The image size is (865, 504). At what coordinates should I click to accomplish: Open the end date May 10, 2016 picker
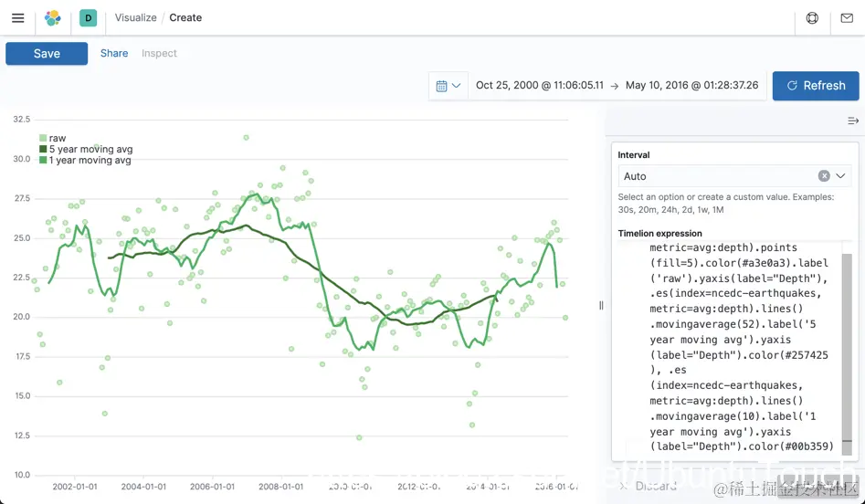[691, 86]
